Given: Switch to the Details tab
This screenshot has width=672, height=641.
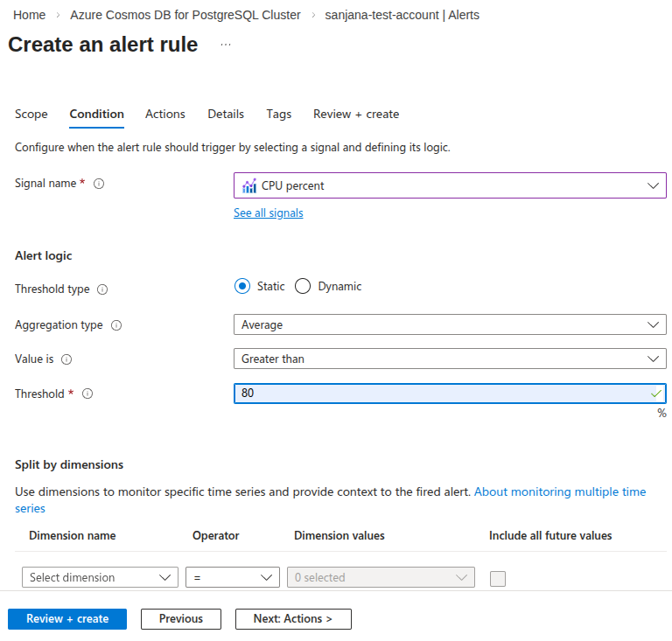Looking at the screenshot, I should [226, 115].
